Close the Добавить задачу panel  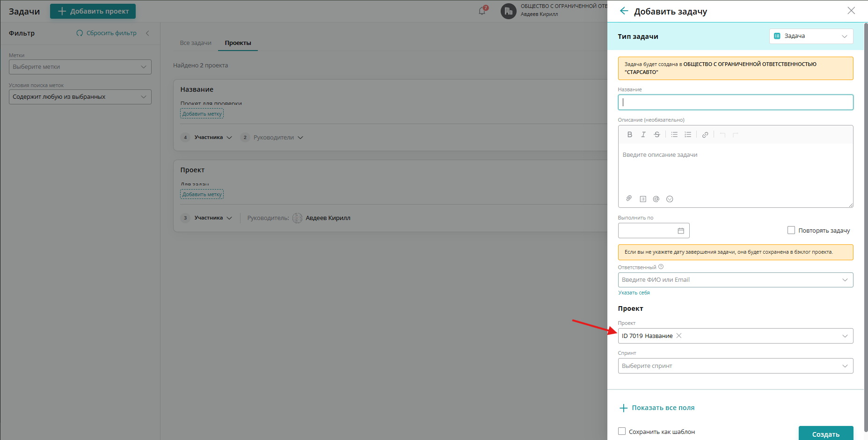851,11
